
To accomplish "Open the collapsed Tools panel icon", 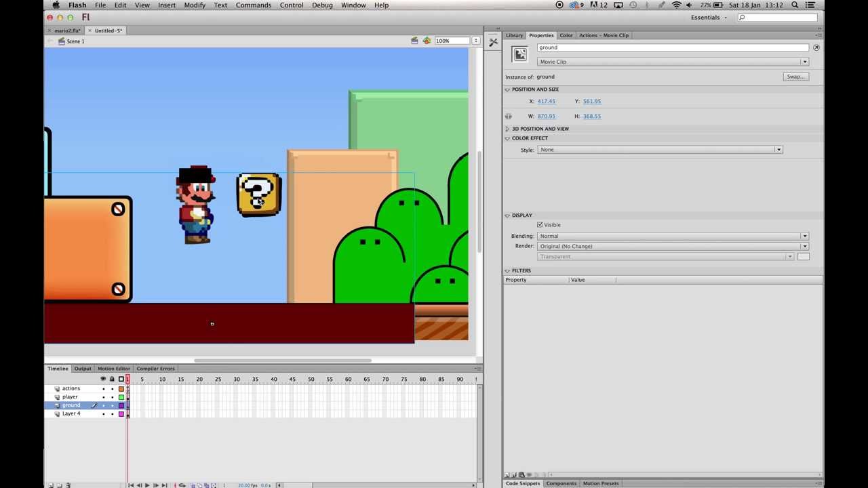I will 493,42.
